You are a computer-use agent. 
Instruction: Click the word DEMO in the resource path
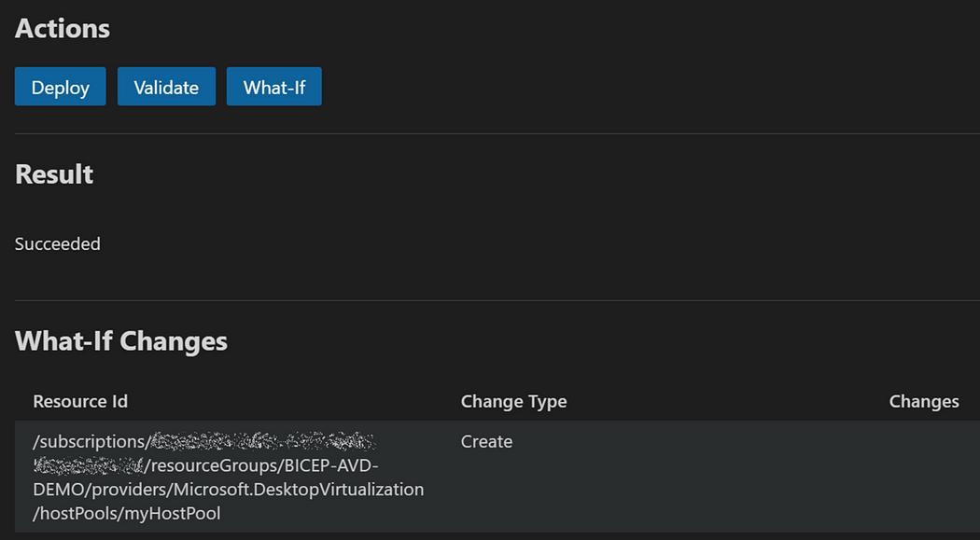coord(58,490)
